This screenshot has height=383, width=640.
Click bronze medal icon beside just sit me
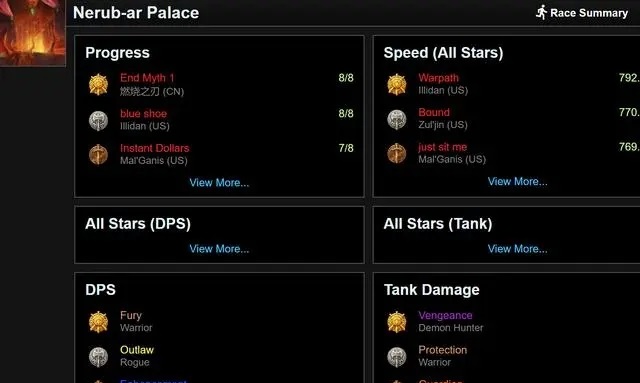[x=397, y=154]
